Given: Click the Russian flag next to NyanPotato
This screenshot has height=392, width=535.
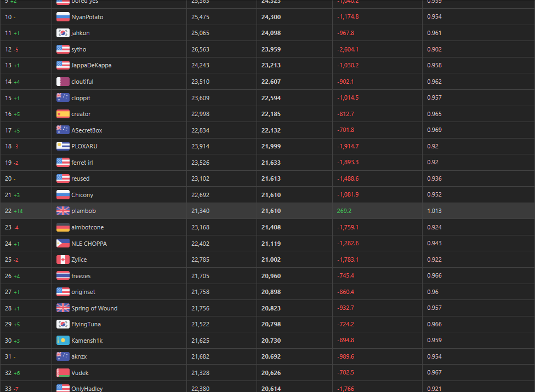Looking at the screenshot, I should click(x=63, y=17).
